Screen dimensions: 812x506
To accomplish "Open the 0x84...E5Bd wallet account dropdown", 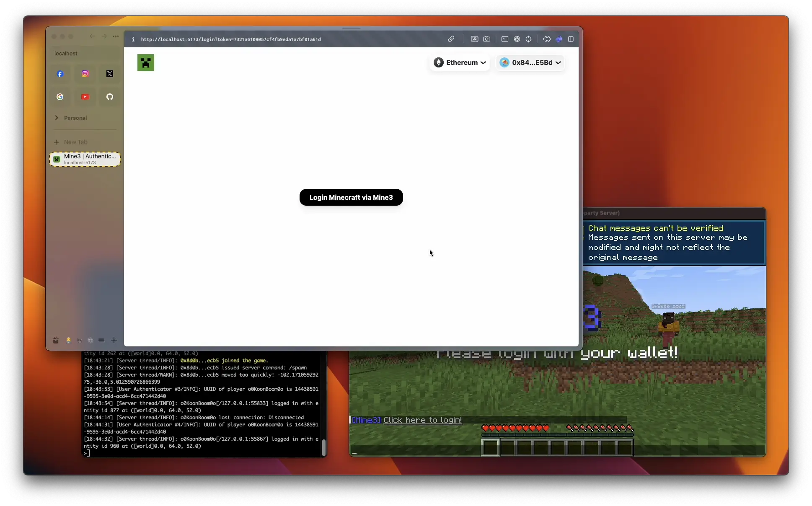I will point(530,62).
